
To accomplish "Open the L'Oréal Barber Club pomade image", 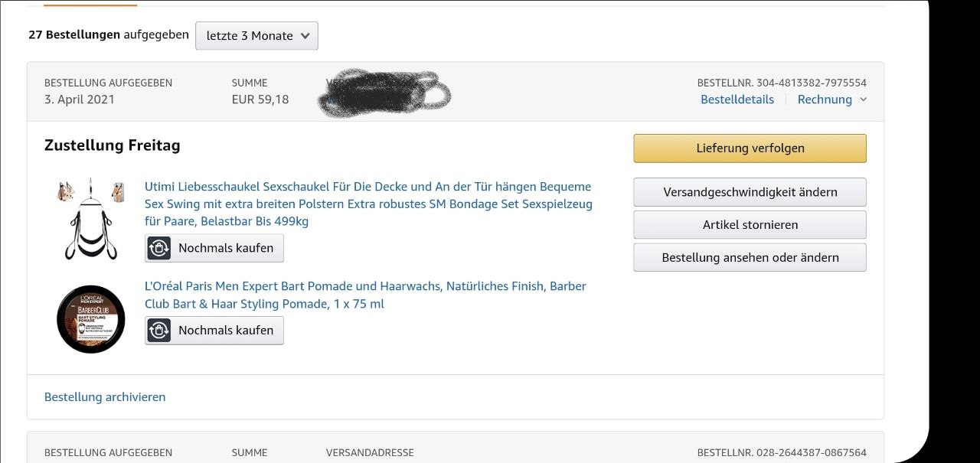I will [x=90, y=319].
